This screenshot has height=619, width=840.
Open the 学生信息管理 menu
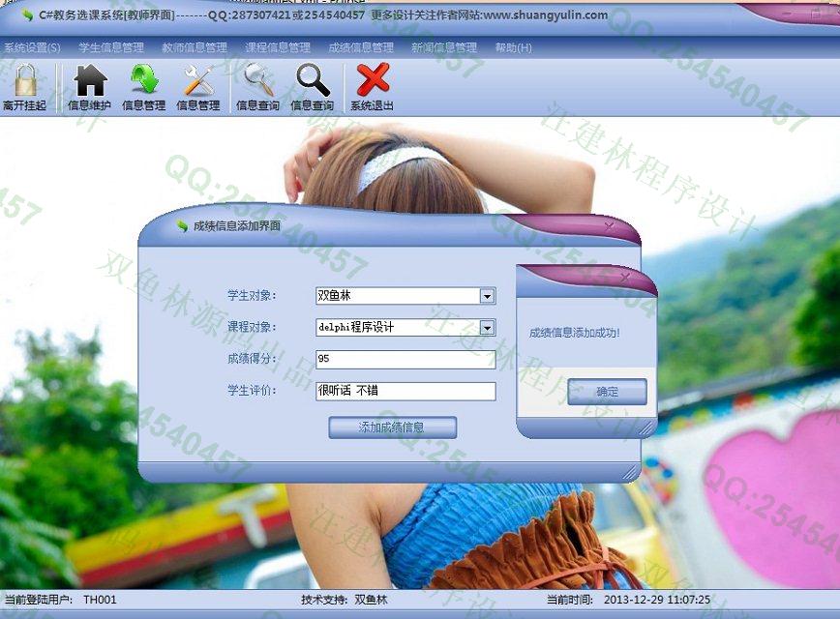pyautogui.click(x=111, y=47)
